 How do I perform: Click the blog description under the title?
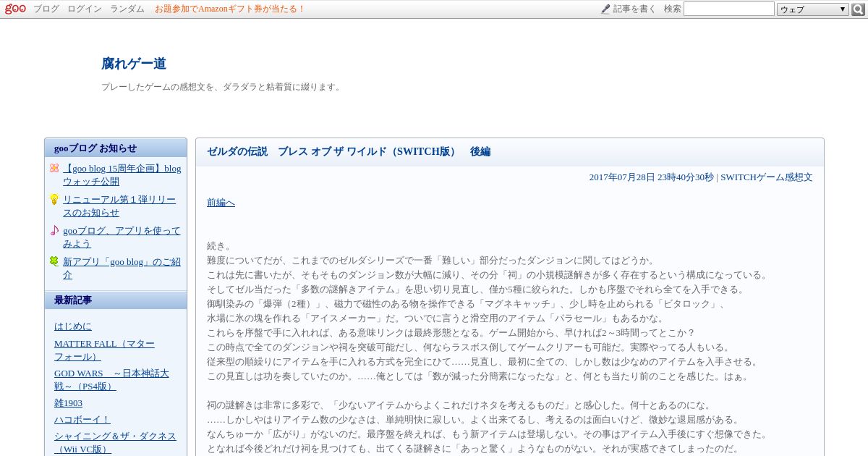point(221,87)
